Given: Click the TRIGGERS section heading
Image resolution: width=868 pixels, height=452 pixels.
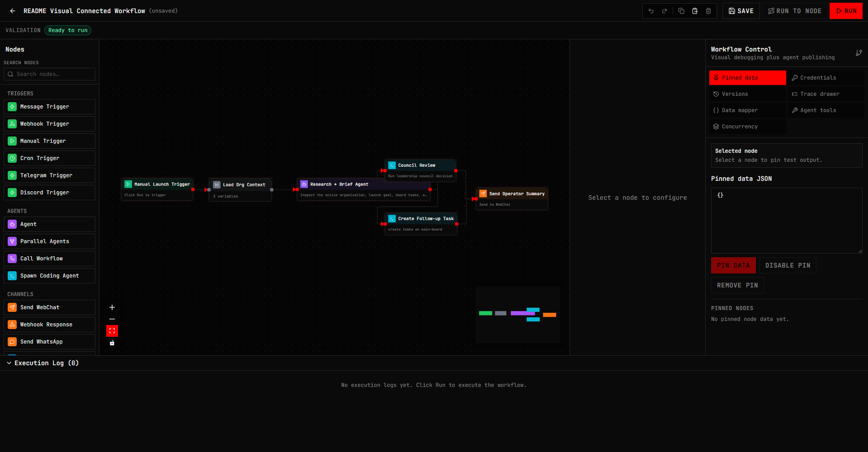Looking at the screenshot, I should point(20,94).
